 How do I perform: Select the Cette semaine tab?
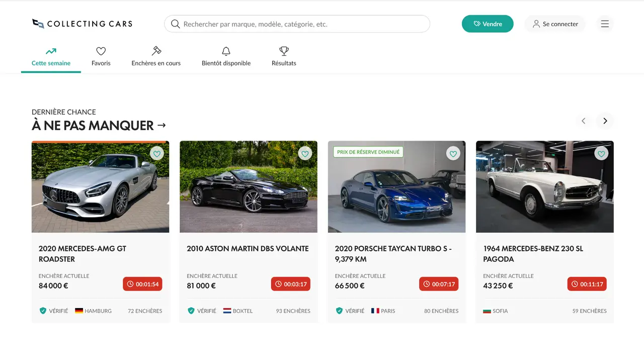51,56
